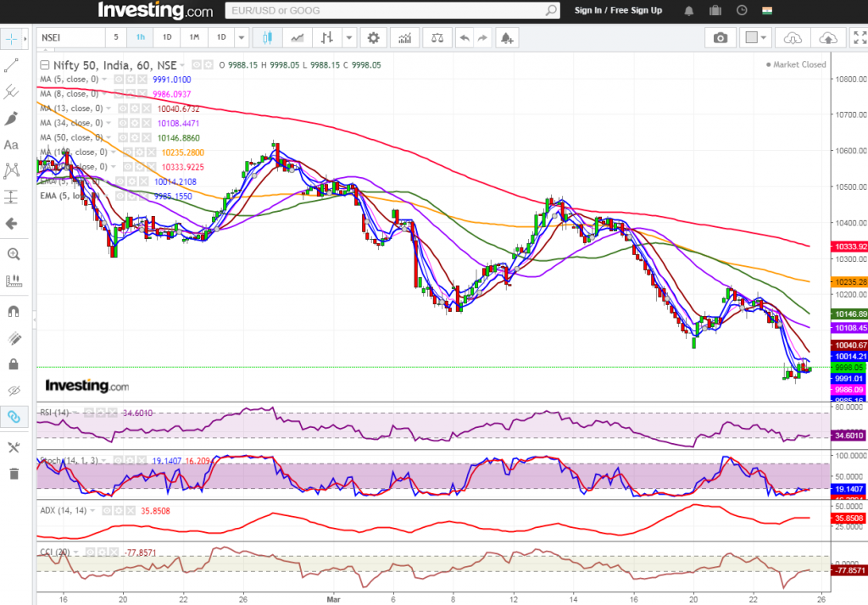The image size is (868, 605).
Task: Open chart properties gear
Action: click(373, 37)
